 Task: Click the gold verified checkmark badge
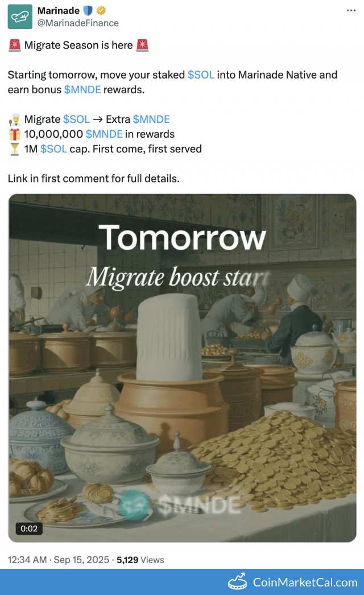tap(101, 11)
